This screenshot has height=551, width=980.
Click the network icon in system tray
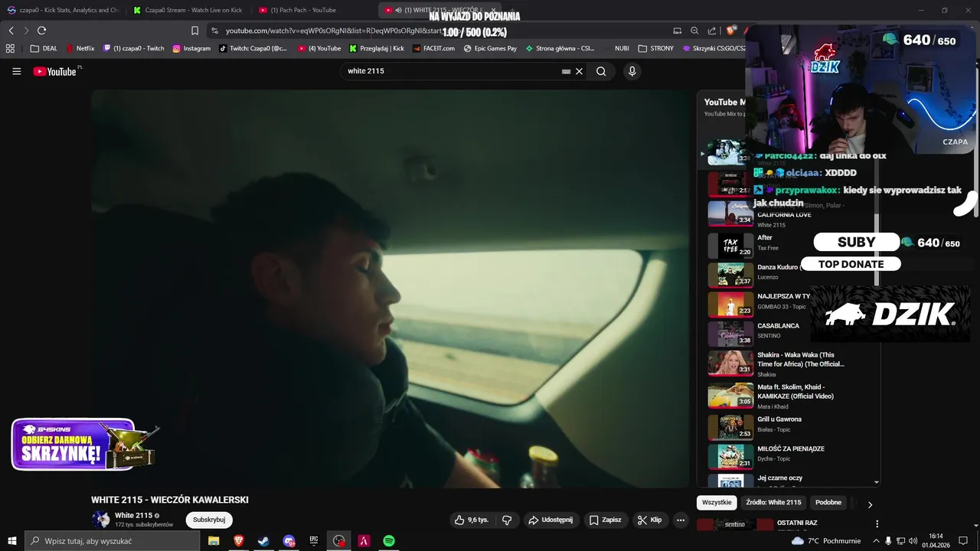pyautogui.click(x=900, y=541)
